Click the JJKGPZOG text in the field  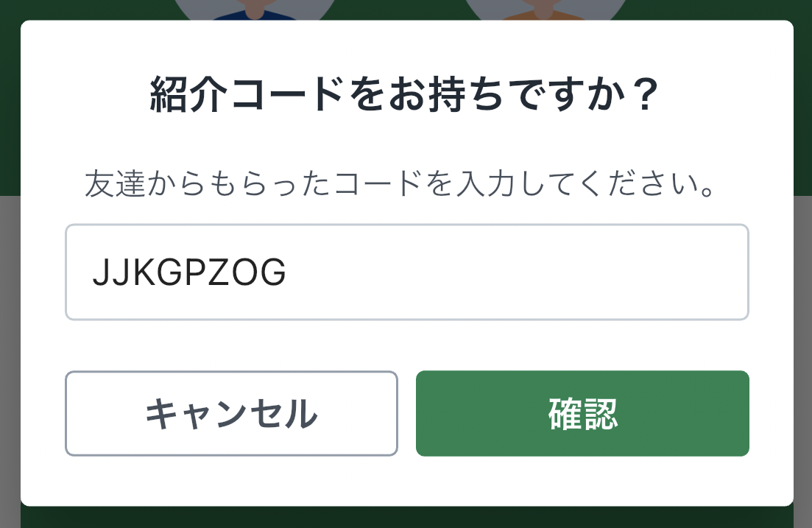coord(189,272)
